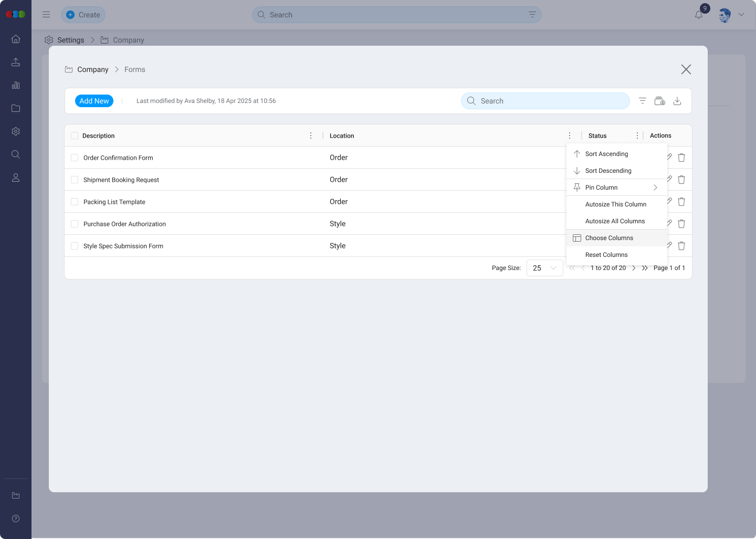This screenshot has width=756, height=539.
Task: Open the audit history icon next to download
Action: [659, 100]
